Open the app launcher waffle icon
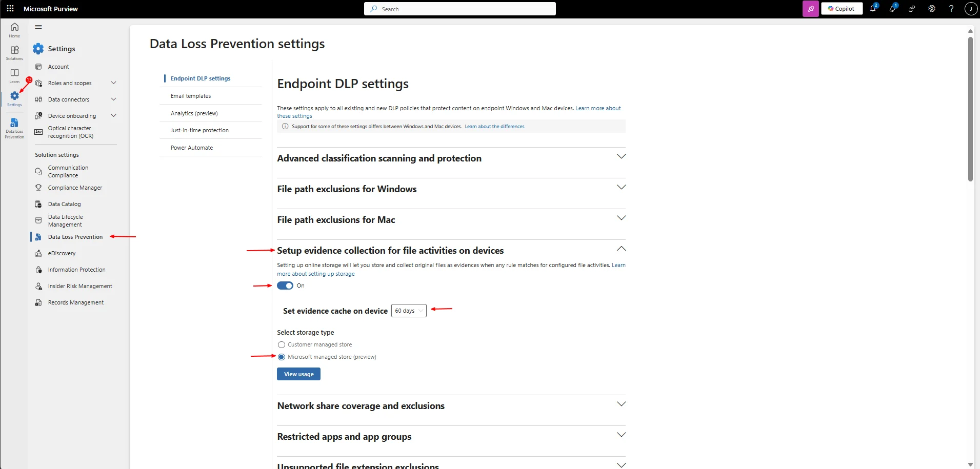 (x=10, y=9)
